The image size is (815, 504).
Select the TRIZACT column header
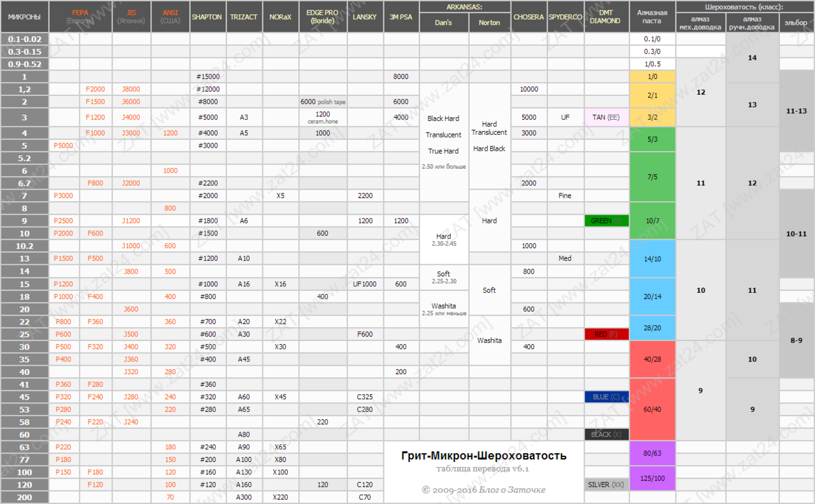point(244,17)
